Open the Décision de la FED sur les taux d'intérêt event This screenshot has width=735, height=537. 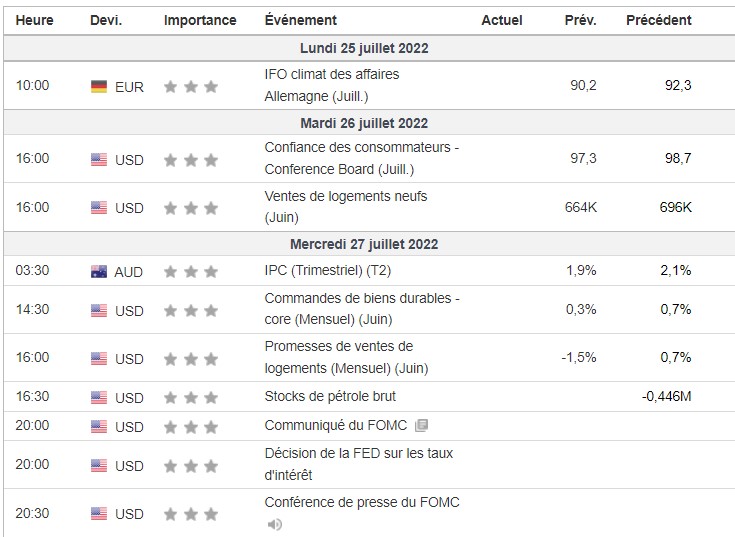tap(358, 464)
